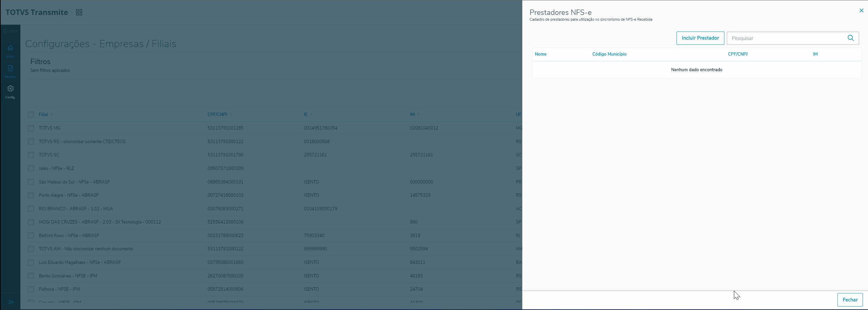Tick the checkbox for TOTVS SC
This screenshot has height=310, width=868.
31,155
